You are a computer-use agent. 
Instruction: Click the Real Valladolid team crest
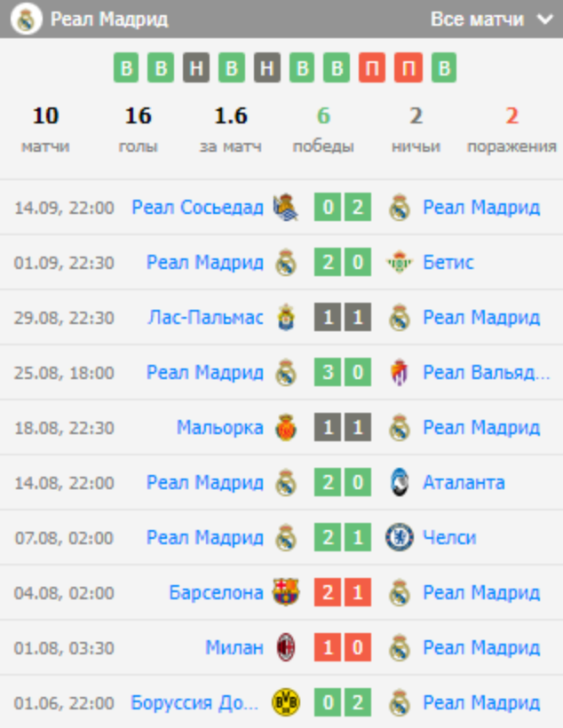coord(400,373)
